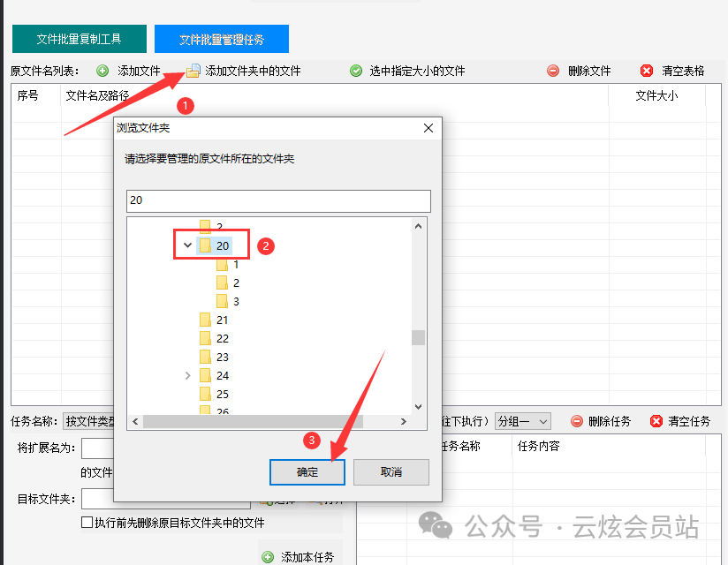Click the 清空表格 text button
728x565 pixels.
pyautogui.click(x=684, y=71)
